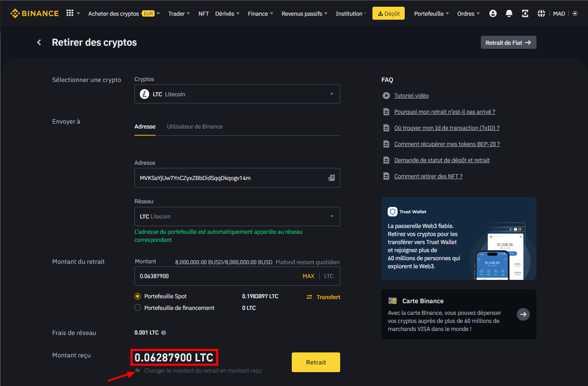Screen dimensions: 588x386
Task: Click the download app icon in header
Action: click(525, 13)
